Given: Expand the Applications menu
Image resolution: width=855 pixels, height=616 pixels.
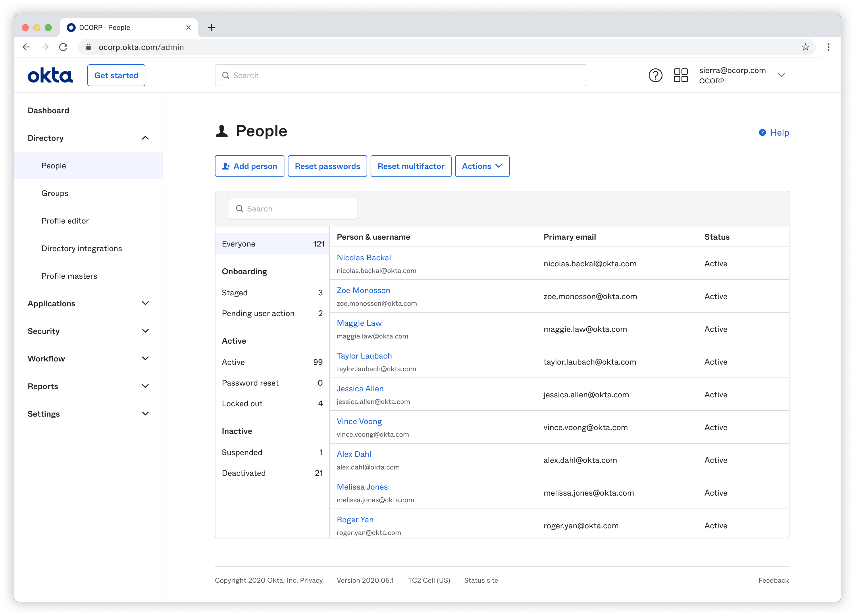Looking at the screenshot, I should pyautogui.click(x=145, y=303).
